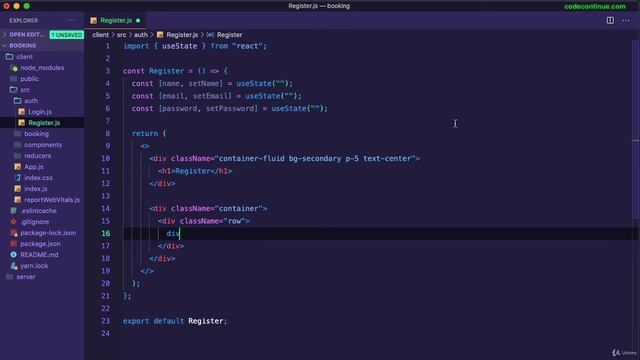Open package.json file
This screenshot has height=360, width=640.
[40, 244]
